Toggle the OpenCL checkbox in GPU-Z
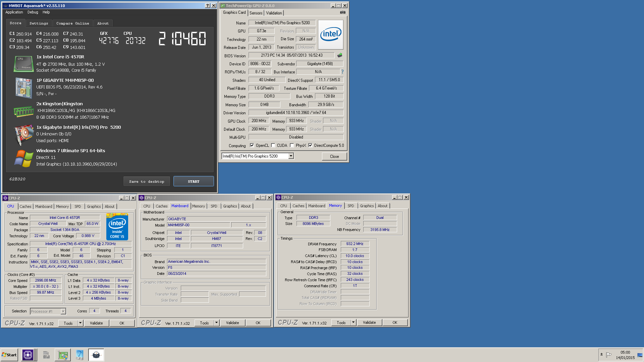This screenshot has width=644, height=362. coord(252,145)
